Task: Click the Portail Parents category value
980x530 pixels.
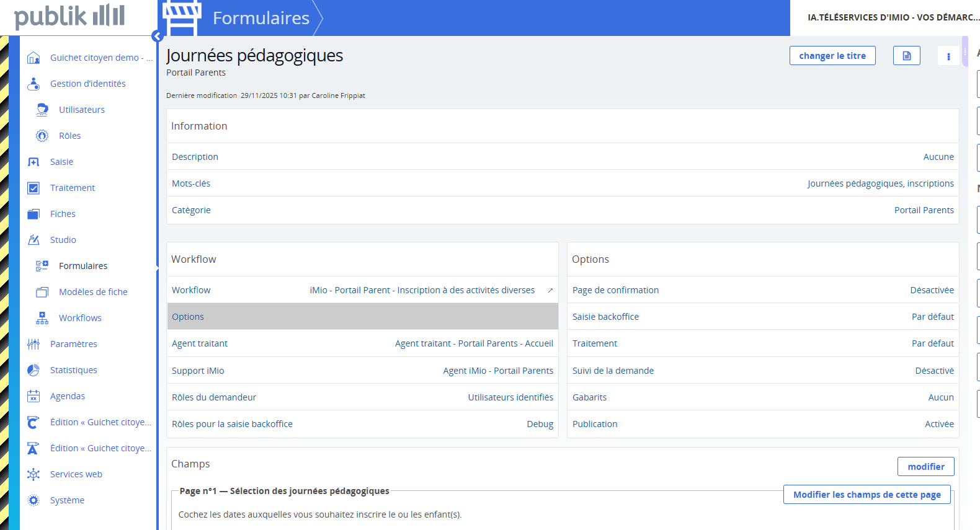Action: pyautogui.click(x=924, y=210)
